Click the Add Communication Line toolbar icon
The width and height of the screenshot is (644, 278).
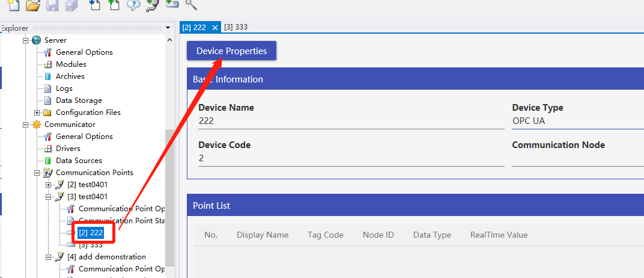[x=152, y=5]
